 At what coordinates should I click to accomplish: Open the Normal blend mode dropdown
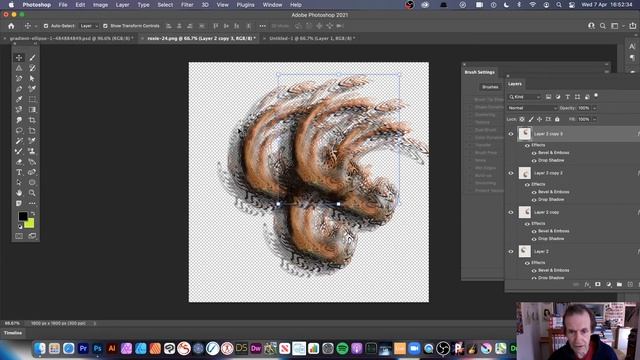(532, 108)
